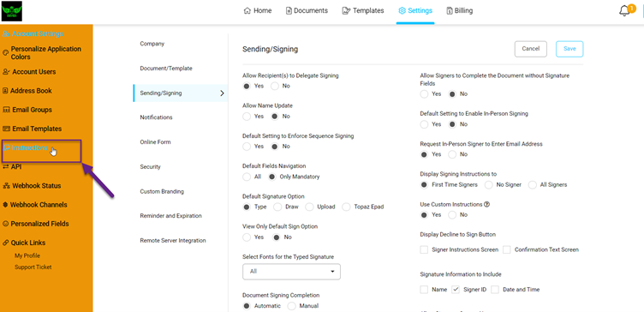The width and height of the screenshot is (644, 312).
Task: Open Webhook Channels sidebar link
Action: [x=39, y=205]
